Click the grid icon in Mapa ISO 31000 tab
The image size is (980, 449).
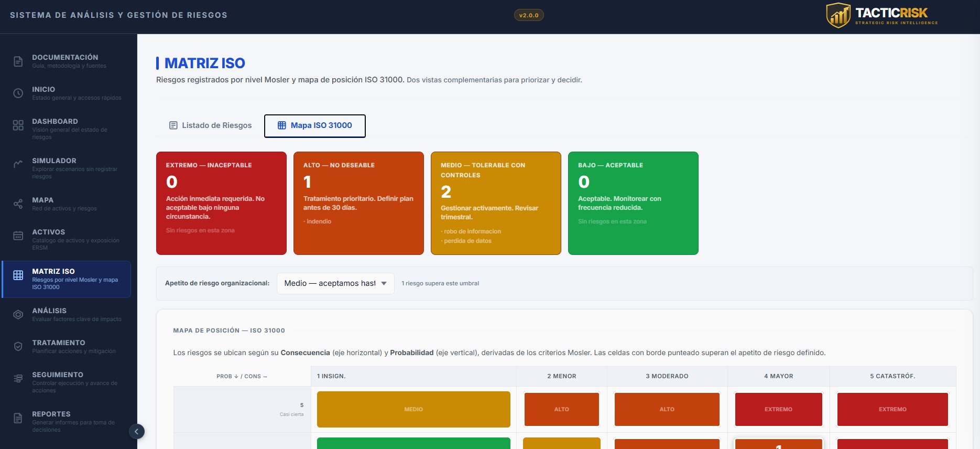pos(282,125)
